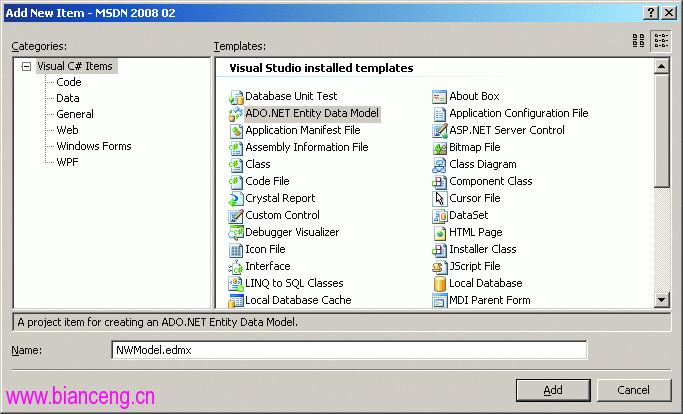Select the DataSet template icon
The width and height of the screenshot is (683, 414).
440,215
